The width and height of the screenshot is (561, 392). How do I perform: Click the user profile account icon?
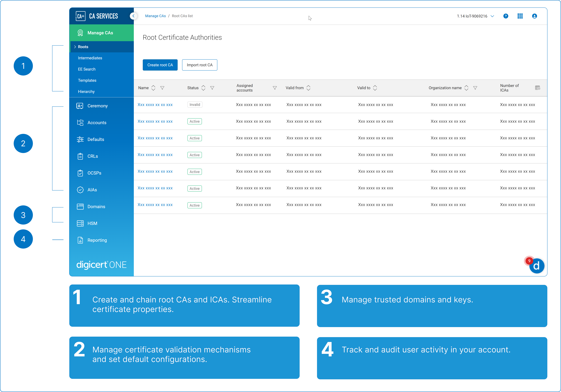[534, 16]
